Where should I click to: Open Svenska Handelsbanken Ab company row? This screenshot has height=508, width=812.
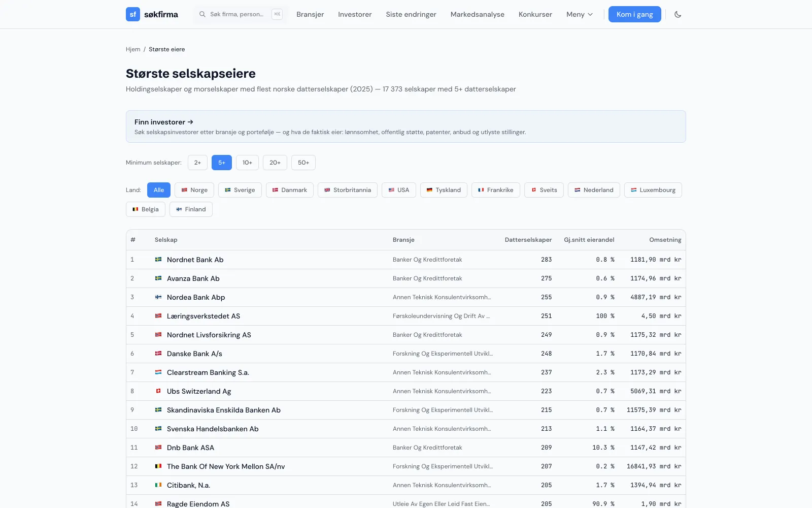pyautogui.click(x=406, y=429)
